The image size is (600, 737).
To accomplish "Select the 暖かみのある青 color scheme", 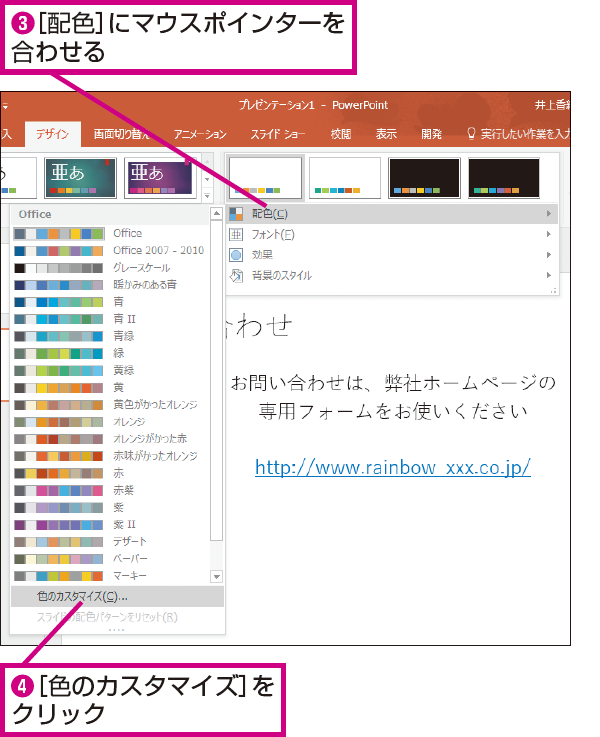I will coord(110,285).
